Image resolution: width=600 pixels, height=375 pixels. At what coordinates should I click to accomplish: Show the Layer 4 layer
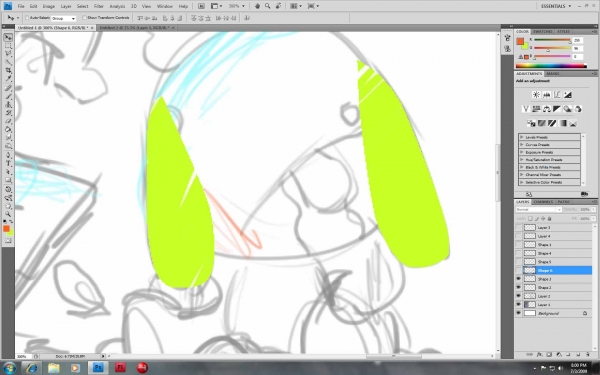518,236
